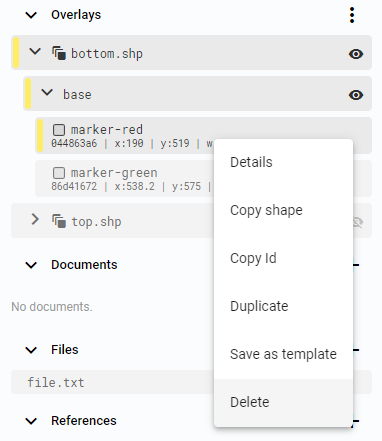Toggle visibility of the base group
Screen dimensions: 382x441
pyautogui.click(x=356, y=95)
